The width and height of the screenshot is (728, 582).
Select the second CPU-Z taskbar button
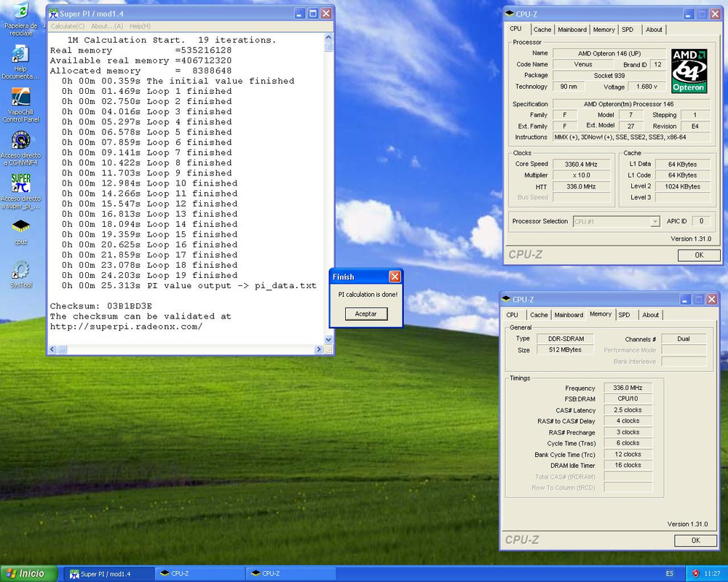point(290,574)
